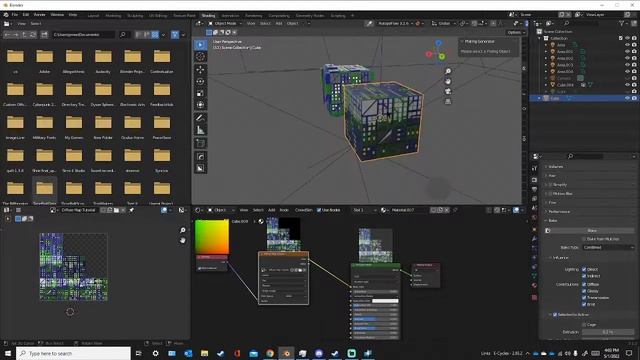Screen dimensions: 640x360
Task: Pick the Transform tool
Action: click(x=200, y=105)
